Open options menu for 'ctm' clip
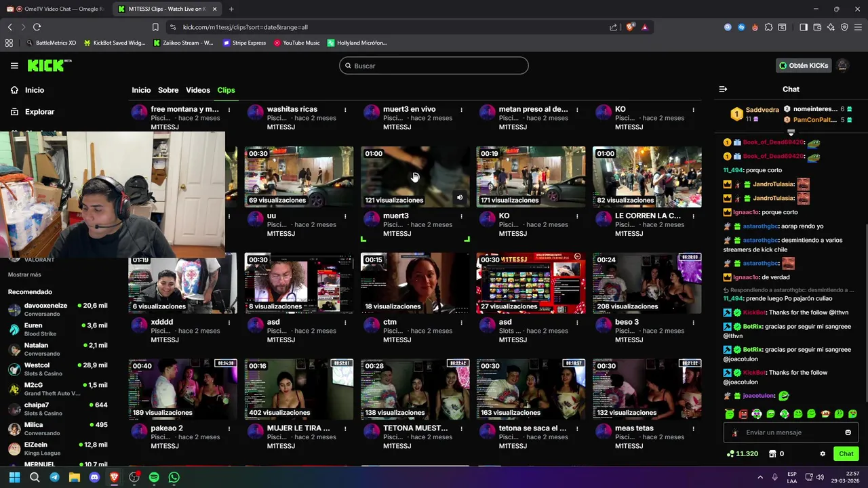This screenshot has height=488, width=868. click(461, 323)
